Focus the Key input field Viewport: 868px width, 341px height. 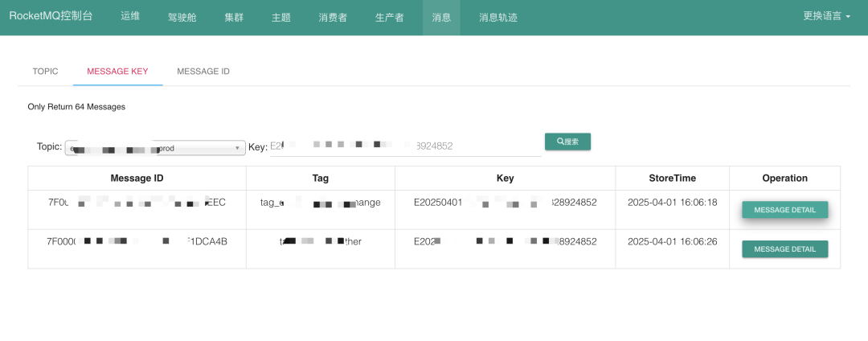coord(406,146)
